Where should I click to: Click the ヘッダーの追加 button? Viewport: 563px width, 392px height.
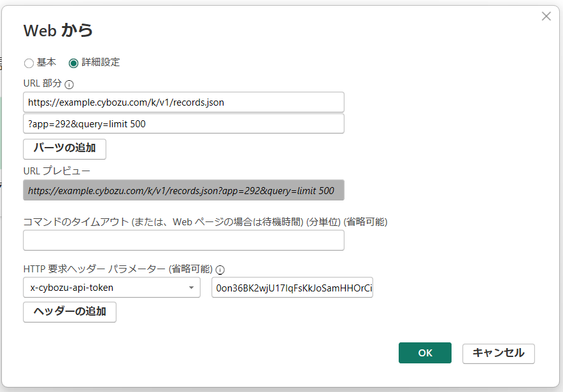pos(69,312)
